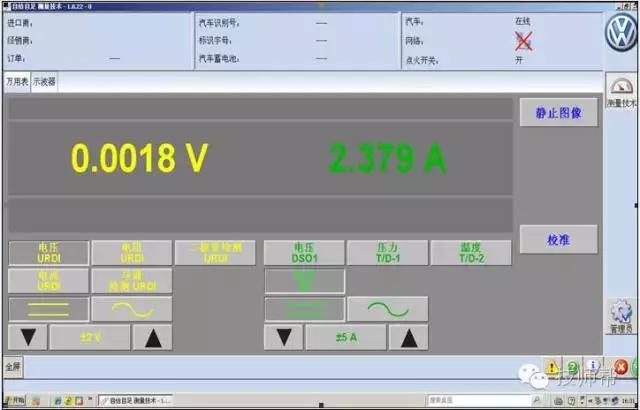Image resolution: width=640 pixels, height=410 pixels.
Task: Click the taskbar desktop search field
Action: [479, 400]
